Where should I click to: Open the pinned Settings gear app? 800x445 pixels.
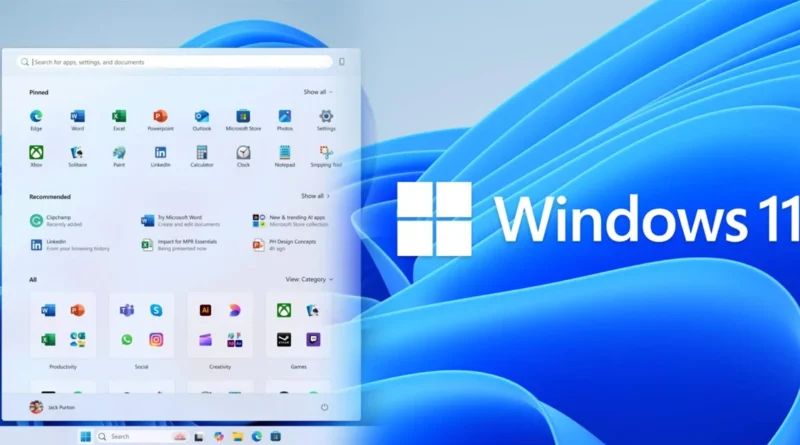click(326, 120)
